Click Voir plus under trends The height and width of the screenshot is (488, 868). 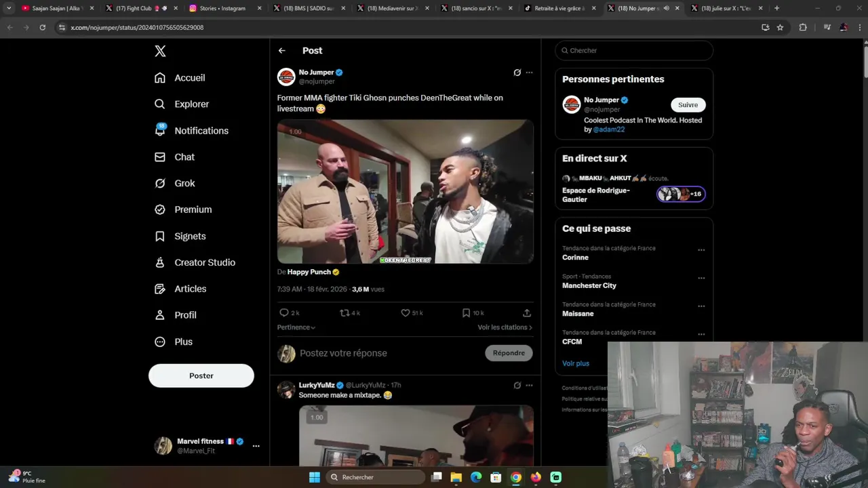click(x=576, y=363)
